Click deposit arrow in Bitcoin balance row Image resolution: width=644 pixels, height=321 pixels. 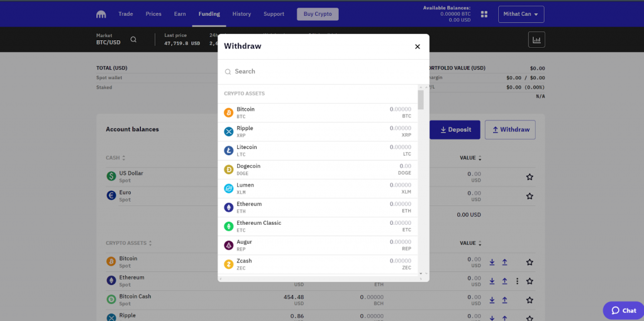click(492, 262)
